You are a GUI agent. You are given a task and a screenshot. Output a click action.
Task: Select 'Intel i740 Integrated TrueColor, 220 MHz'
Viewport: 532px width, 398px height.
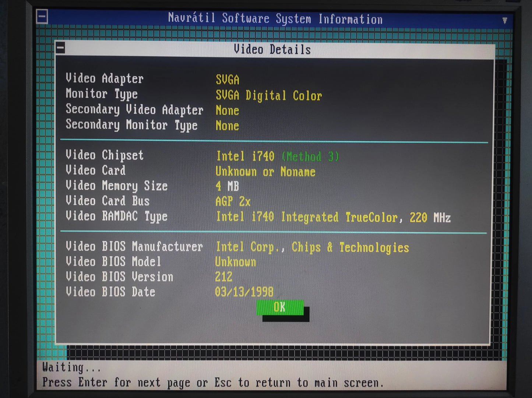(x=334, y=217)
